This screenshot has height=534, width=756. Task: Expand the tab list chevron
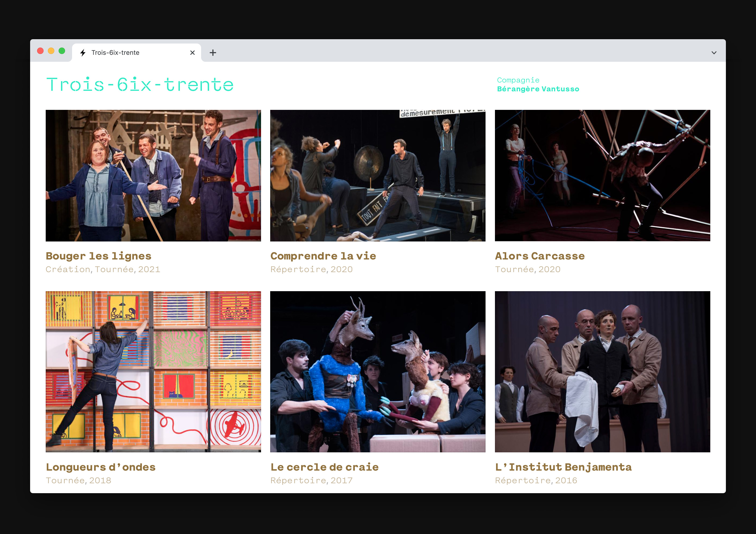pyautogui.click(x=714, y=53)
